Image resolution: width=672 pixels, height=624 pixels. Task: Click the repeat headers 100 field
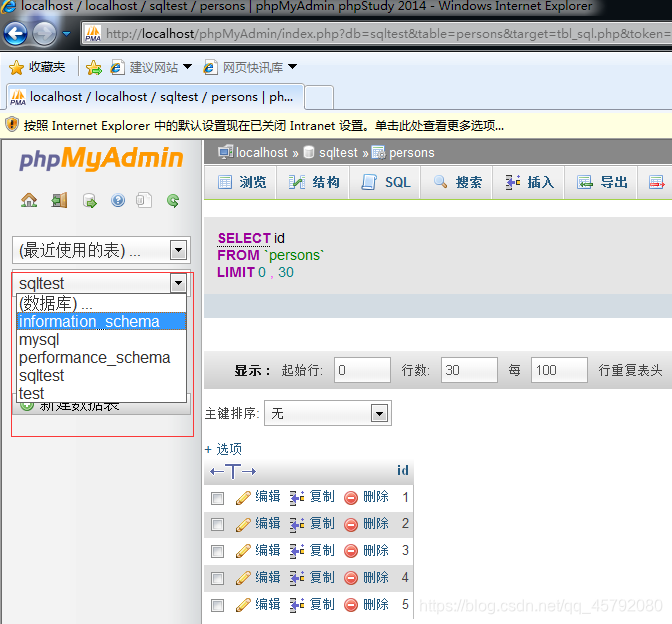point(559,370)
